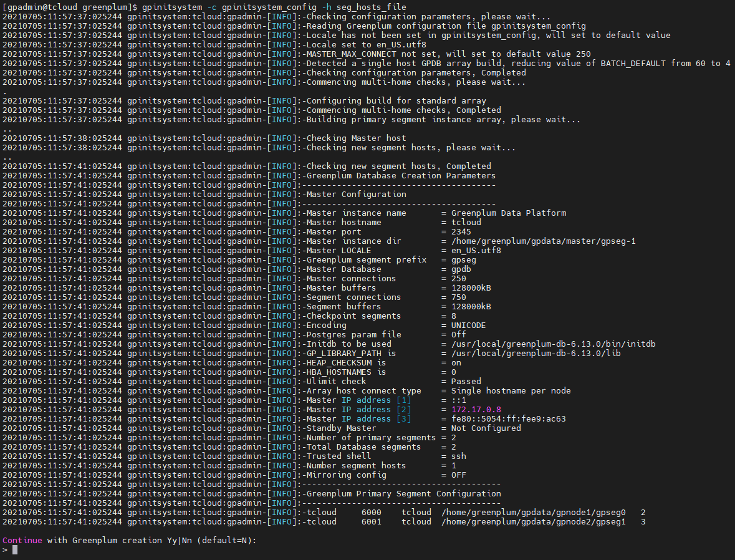The image size is (735, 560).
Task: Click Master hostname value 'tcloud'
Action: (466, 222)
